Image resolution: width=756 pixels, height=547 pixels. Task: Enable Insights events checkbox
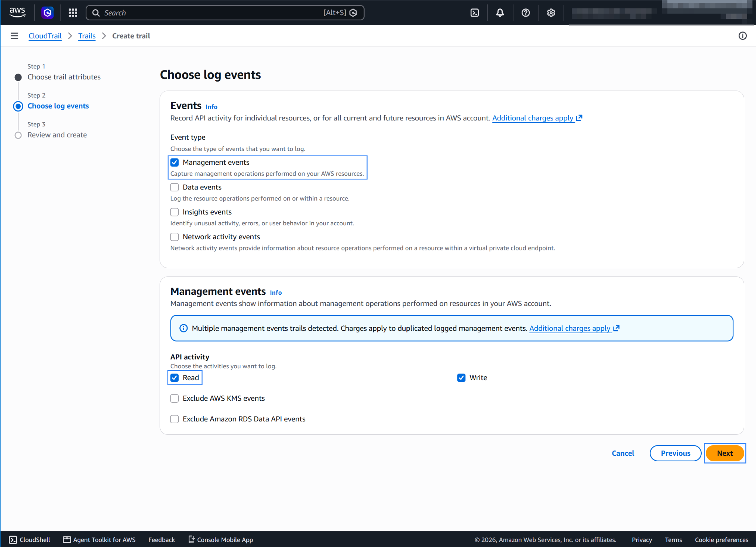click(175, 212)
